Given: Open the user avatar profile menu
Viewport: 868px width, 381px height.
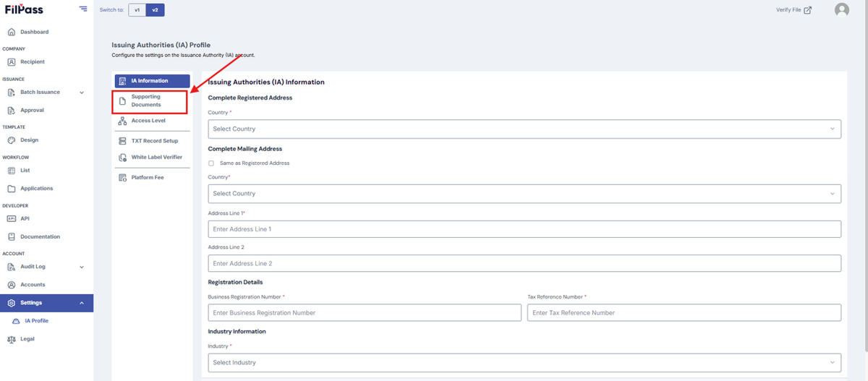Looking at the screenshot, I should click(841, 10).
